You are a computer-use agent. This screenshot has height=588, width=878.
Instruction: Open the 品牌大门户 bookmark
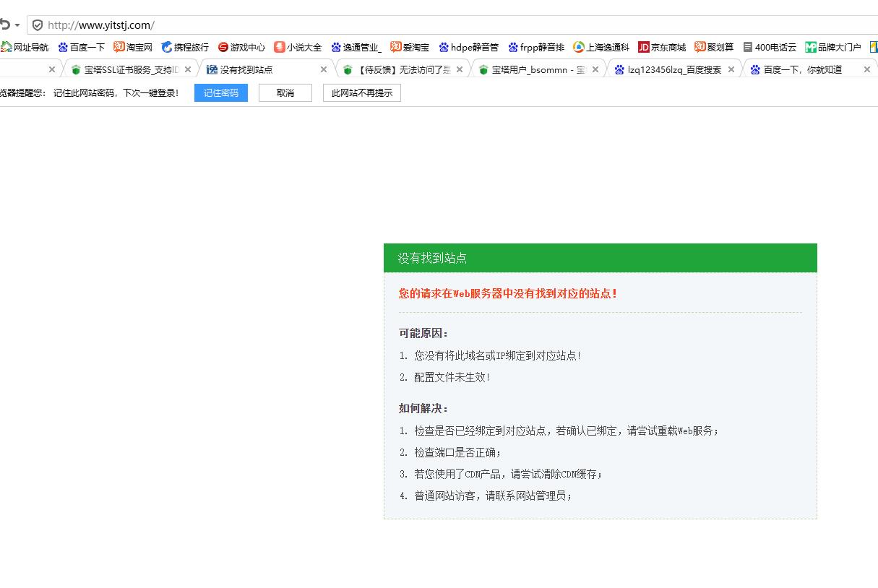coord(833,47)
